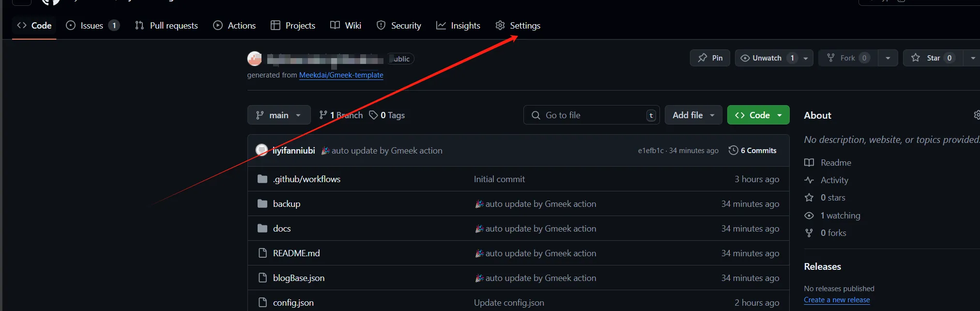980x311 pixels.
Task: Open the Meekdai/Gmeek-template link
Action: (341, 75)
